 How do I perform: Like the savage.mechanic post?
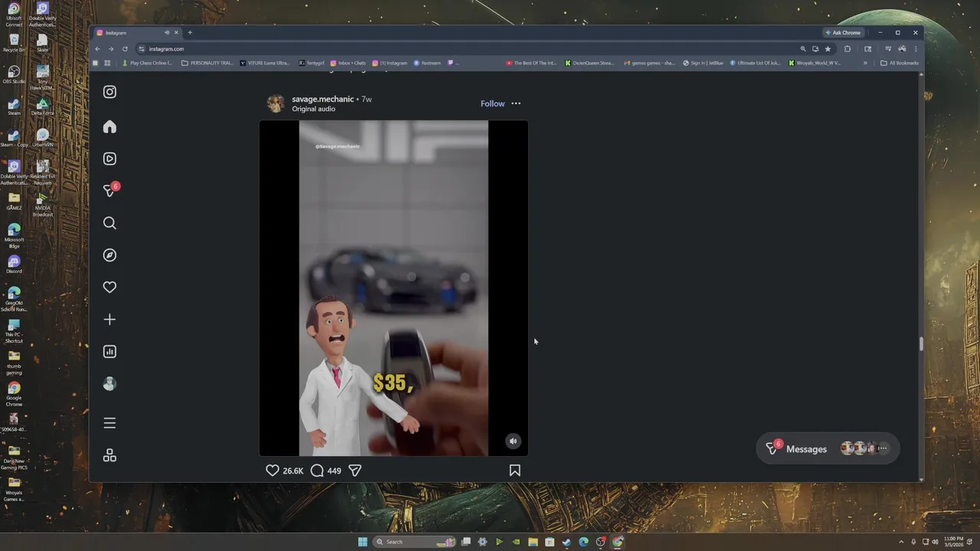pos(272,471)
